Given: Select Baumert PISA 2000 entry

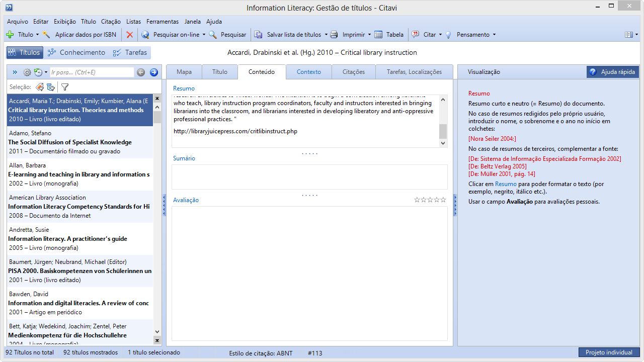Looking at the screenshot, I should tap(80, 271).
